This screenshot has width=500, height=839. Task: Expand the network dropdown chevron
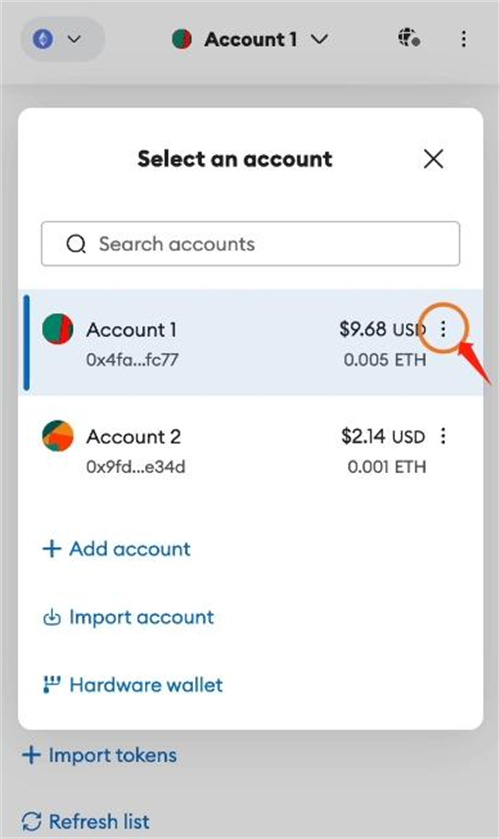coord(74,39)
